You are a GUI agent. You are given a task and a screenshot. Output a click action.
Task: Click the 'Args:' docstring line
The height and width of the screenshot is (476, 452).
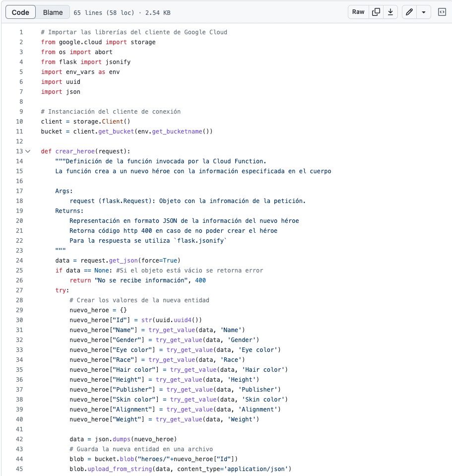(x=64, y=191)
